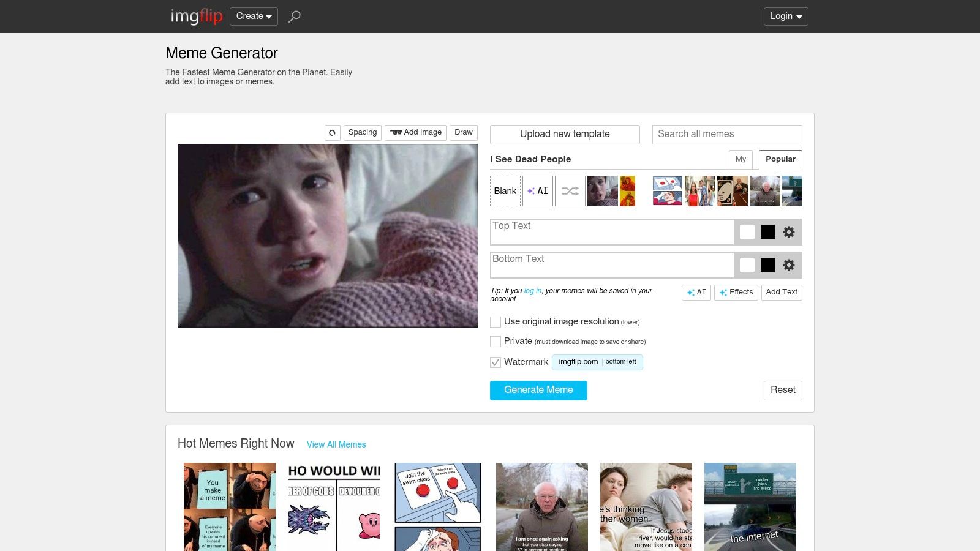Click the meme preview canvas image
980x551 pixels.
point(328,236)
